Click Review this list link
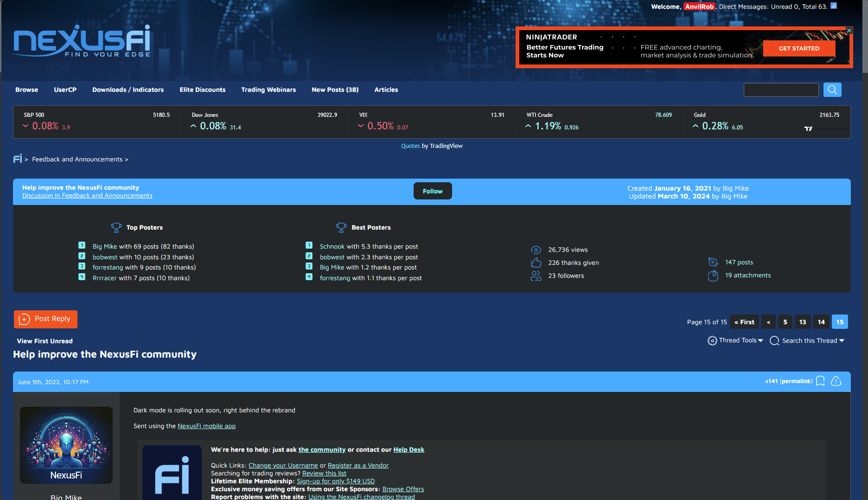Screen dimensions: 868x500 (x=324, y=473)
